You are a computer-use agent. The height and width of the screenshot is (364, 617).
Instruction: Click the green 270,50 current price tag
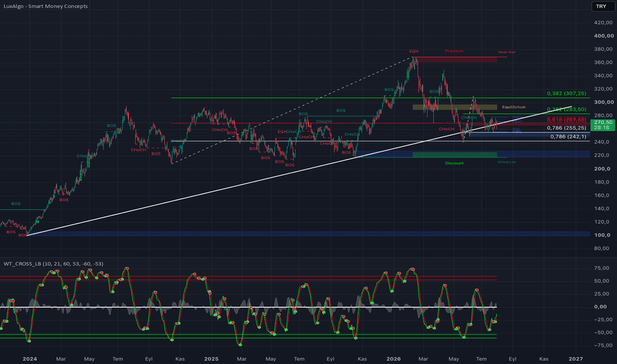tap(602, 124)
